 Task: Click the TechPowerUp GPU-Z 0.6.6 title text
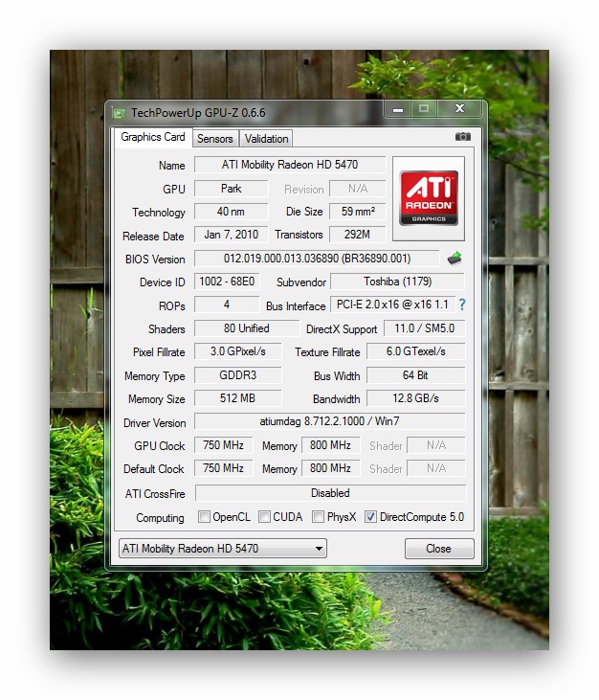coord(198,113)
